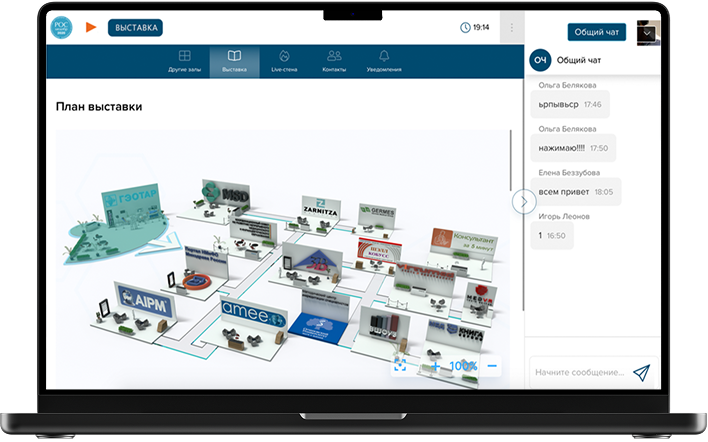The image size is (708, 442).
Task: Open the Другие залы section
Action: [x=184, y=61]
